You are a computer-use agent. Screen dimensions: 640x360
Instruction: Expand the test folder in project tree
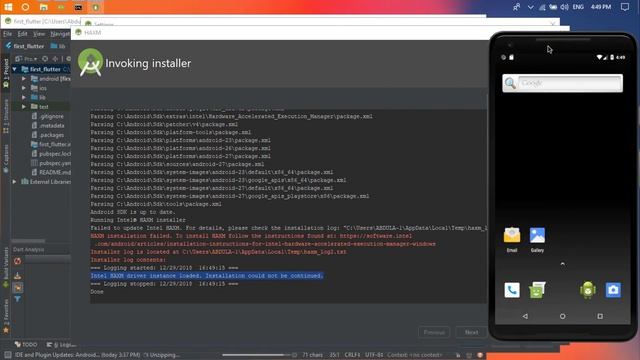coord(24,107)
